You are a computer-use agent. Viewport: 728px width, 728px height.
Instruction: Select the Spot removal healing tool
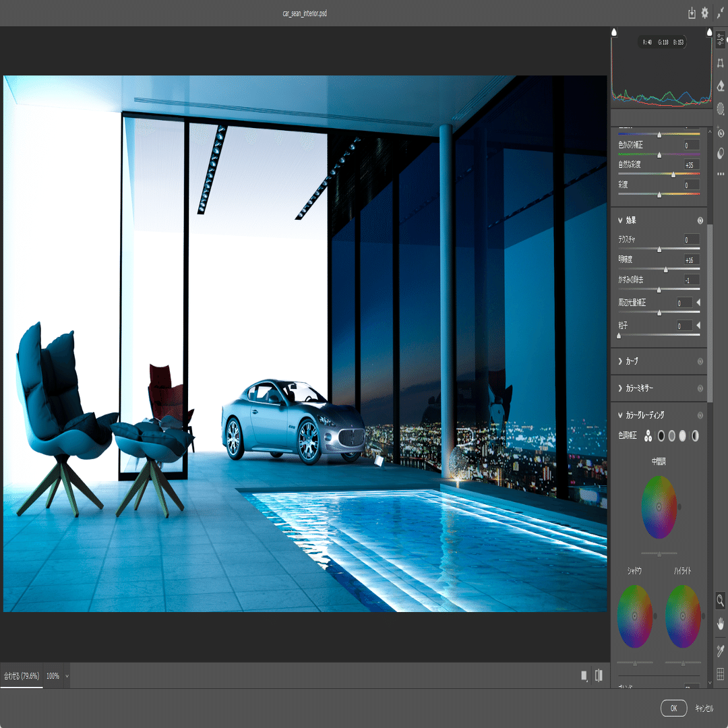coord(720,86)
